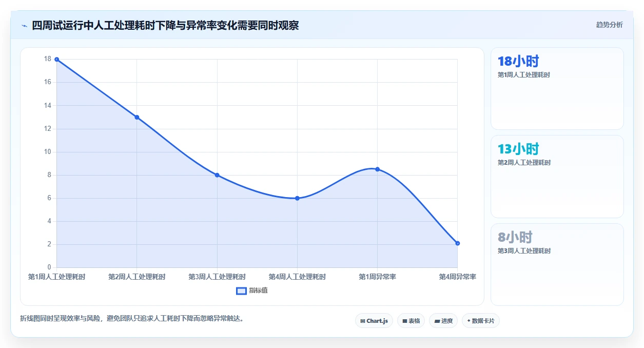644x348 pixels.
Task: Click the x-axis label 第3周人工处理耗时
Action: (x=217, y=277)
